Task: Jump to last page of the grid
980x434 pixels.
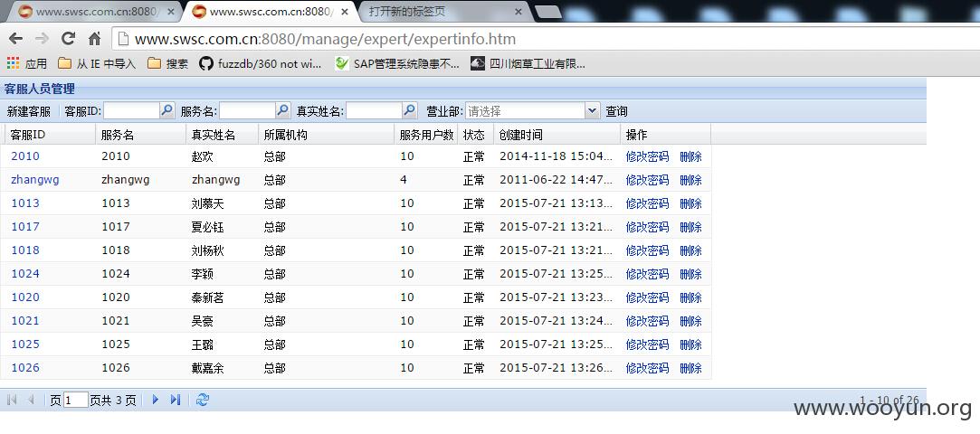Action: coord(176,400)
